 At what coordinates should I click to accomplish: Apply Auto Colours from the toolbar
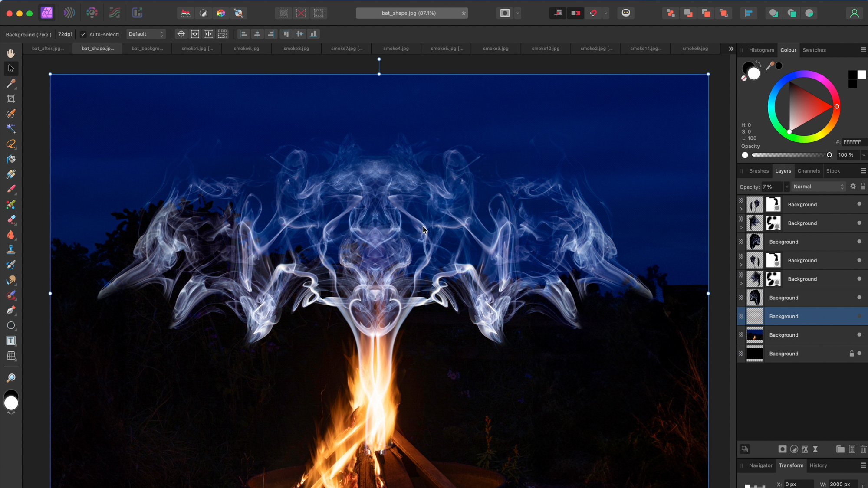pyautogui.click(x=221, y=13)
